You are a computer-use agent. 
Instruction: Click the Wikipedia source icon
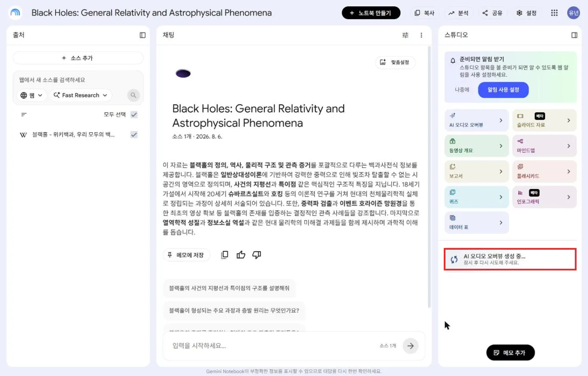[23, 135]
